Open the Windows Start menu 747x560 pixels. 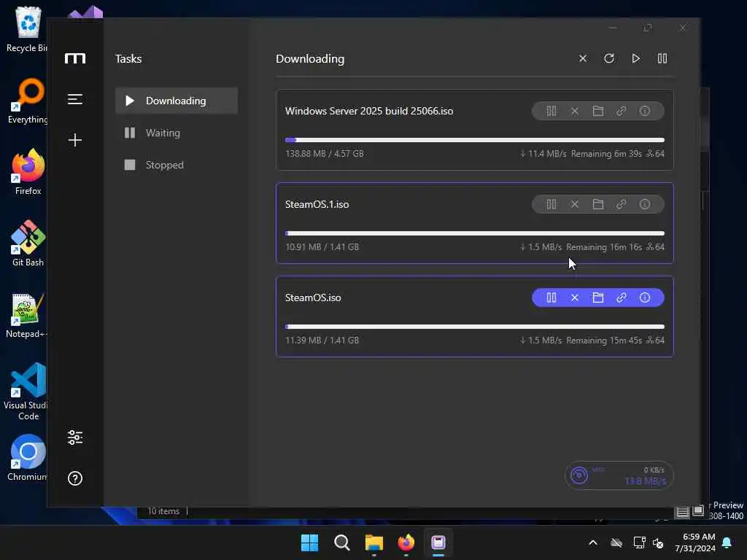tap(309, 542)
